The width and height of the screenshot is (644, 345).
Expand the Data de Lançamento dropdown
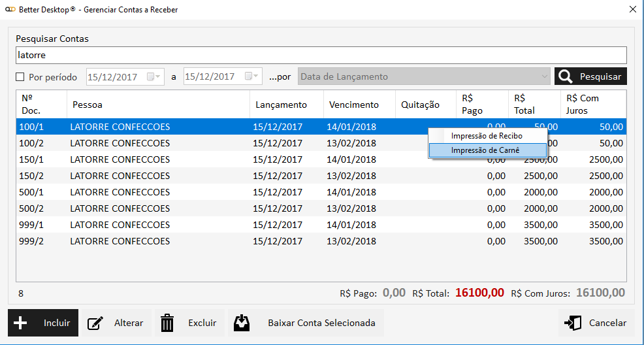tap(544, 76)
